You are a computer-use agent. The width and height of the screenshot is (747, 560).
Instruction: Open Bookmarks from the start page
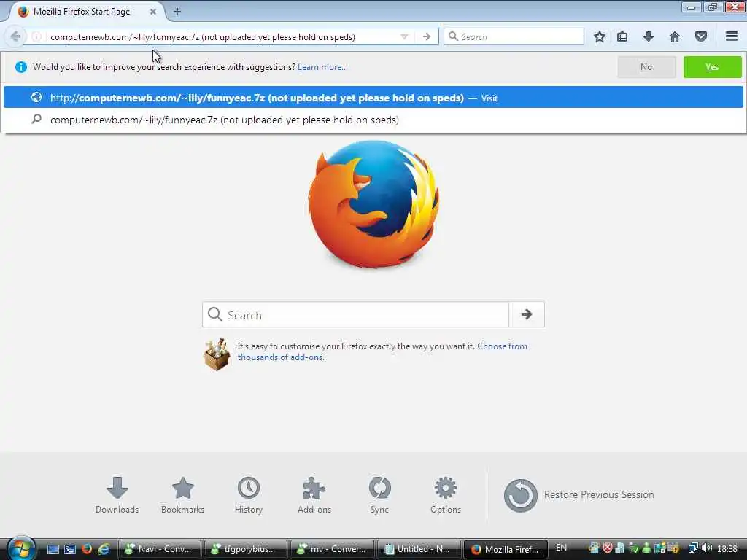[182, 495]
